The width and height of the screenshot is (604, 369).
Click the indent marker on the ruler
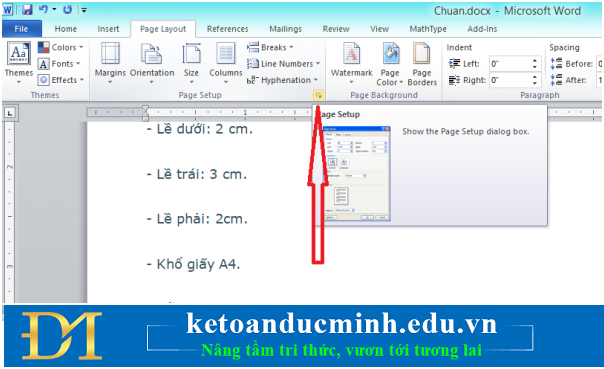click(x=145, y=112)
